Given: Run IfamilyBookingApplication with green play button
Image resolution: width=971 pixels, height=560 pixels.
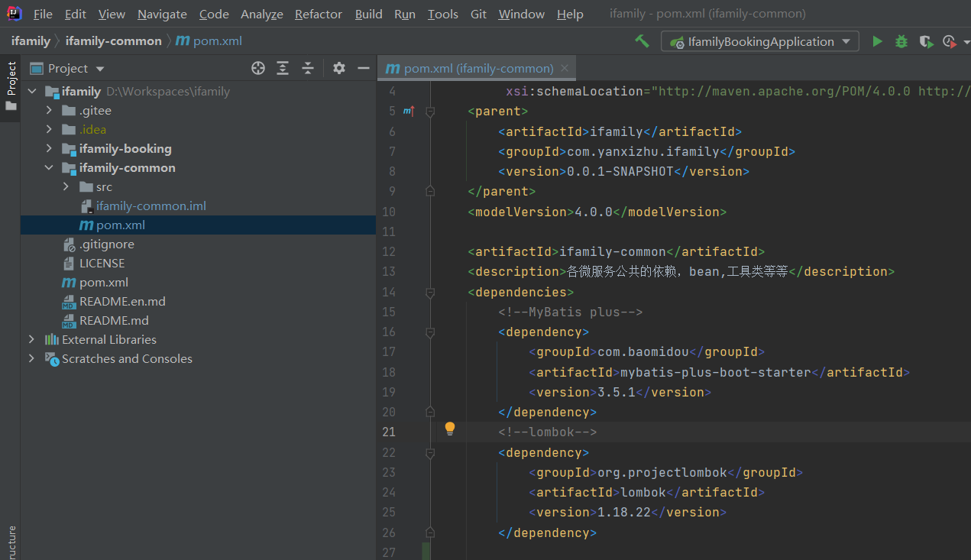Looking at the screenshot, I should tap(877, 41).
